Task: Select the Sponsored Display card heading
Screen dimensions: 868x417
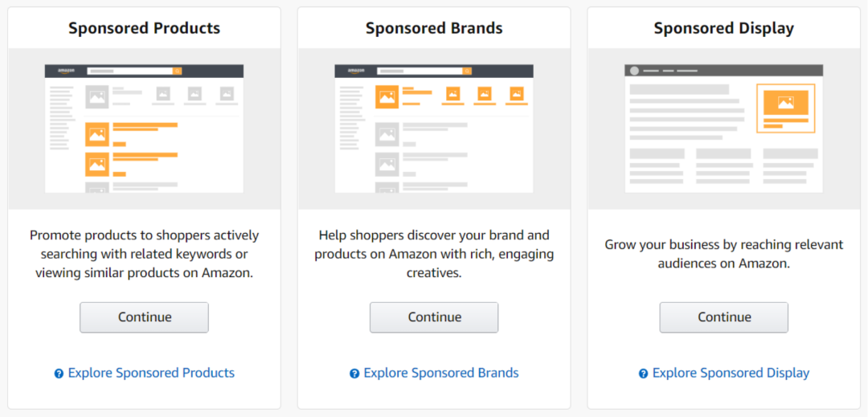Action: (724, 28)
